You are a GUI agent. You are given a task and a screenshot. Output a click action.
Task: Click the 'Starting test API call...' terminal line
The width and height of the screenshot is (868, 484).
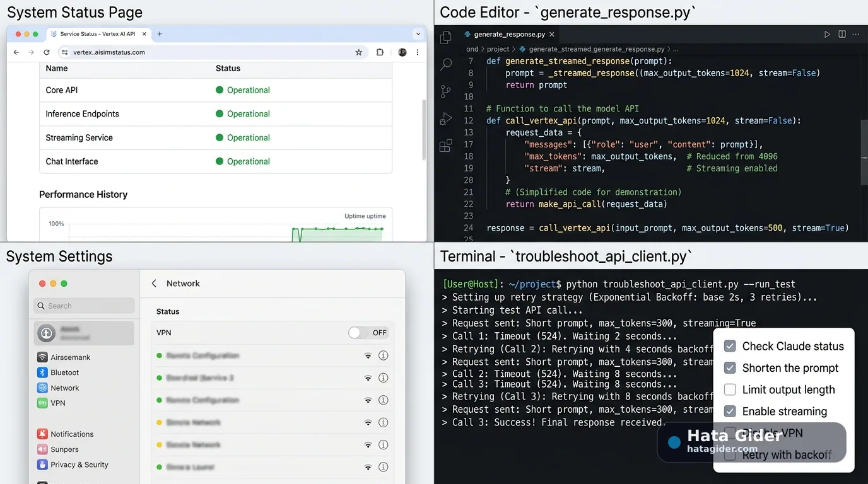[512, 310]
